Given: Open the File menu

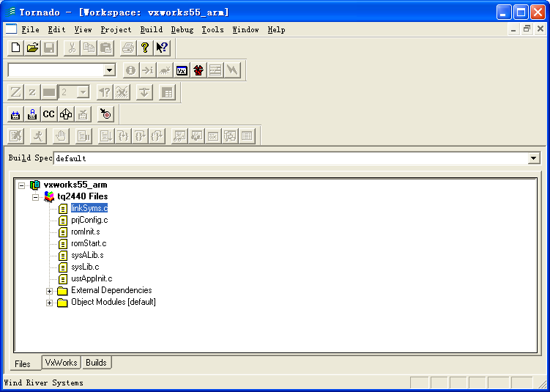Looking at the screenshot, I should (30, 30).
